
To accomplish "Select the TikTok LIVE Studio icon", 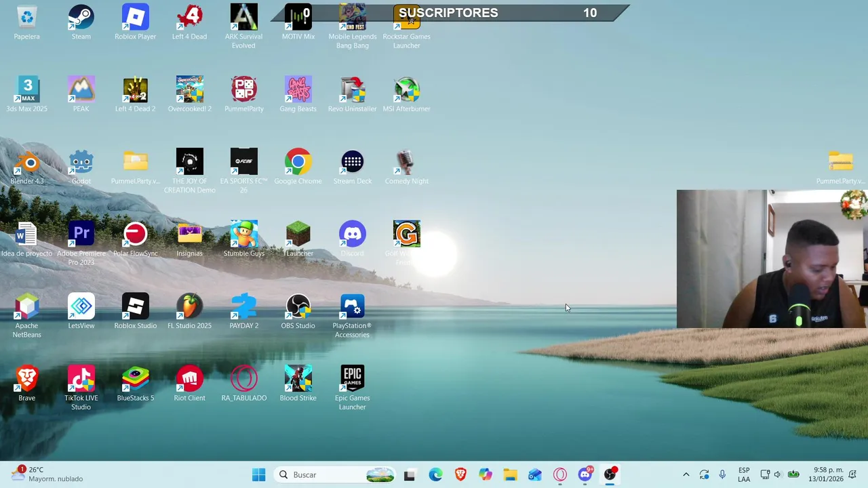I will pyautogui.click(x=81, y=388).
